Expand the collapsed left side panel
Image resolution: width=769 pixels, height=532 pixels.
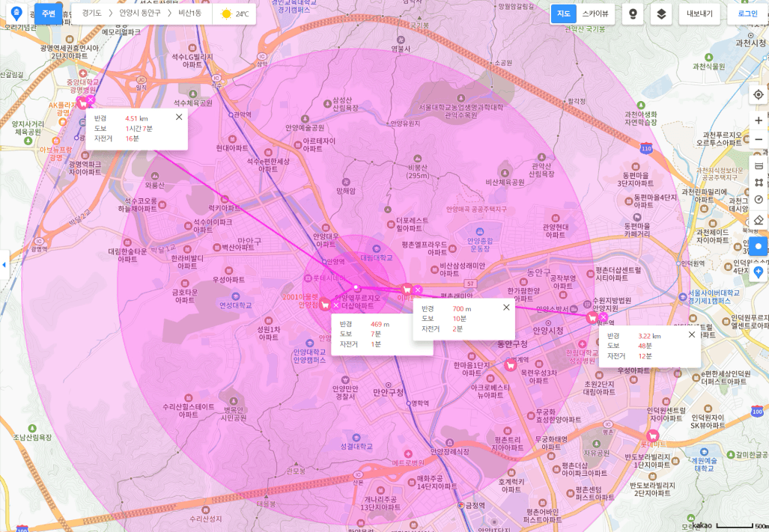(x=4, y=265)
